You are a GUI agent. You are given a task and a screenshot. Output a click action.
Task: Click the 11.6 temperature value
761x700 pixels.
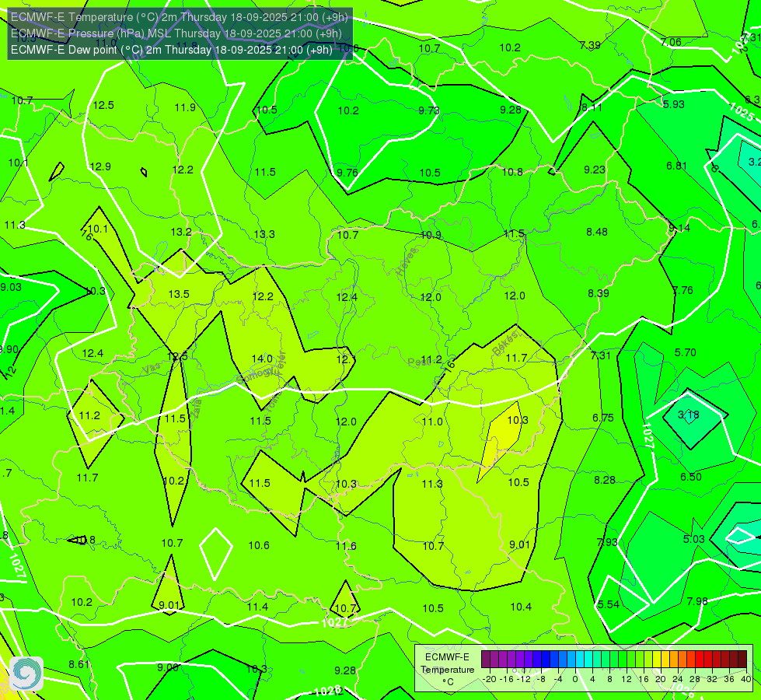tap(346, 546)
